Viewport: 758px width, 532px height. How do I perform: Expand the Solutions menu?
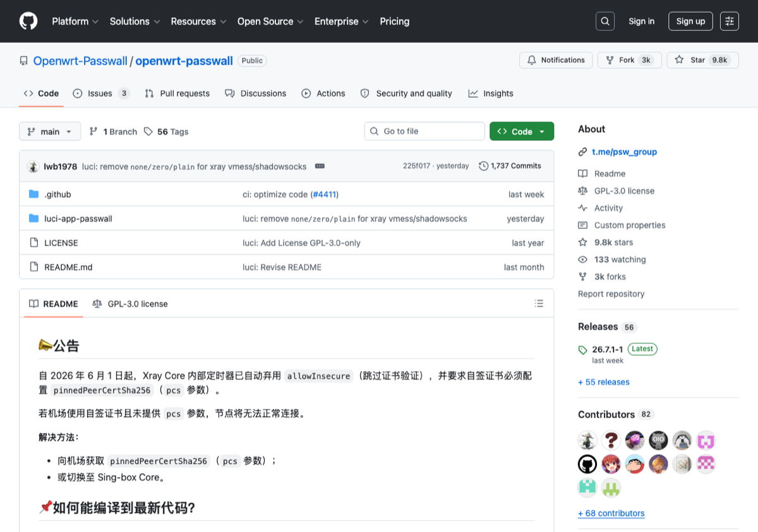(135, 21)
